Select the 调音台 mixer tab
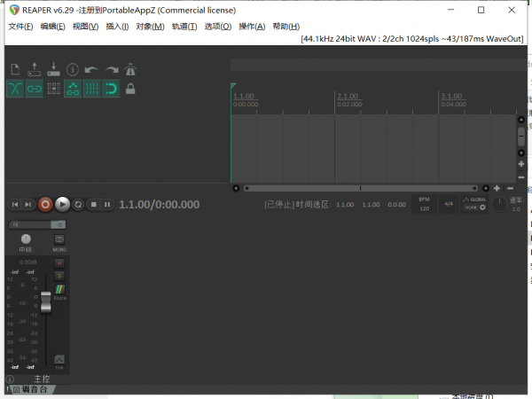Screen dimensions: 532x399 tap(35, 389)
